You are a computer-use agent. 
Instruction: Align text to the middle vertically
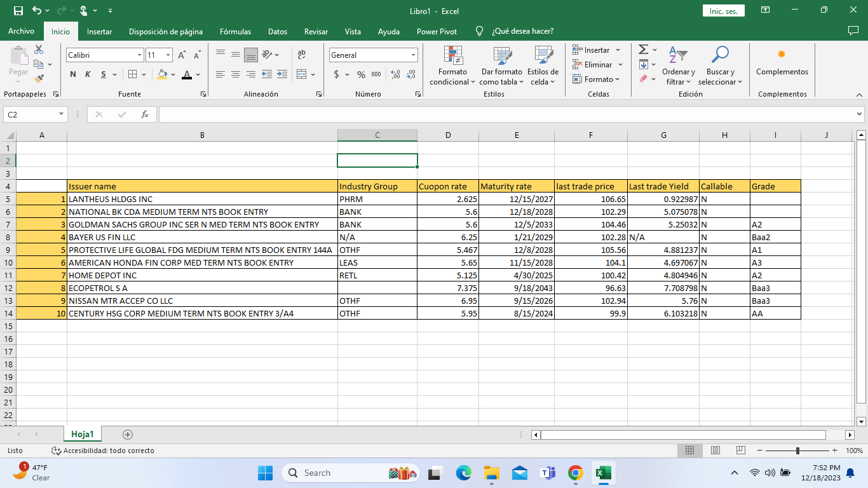coord(236,55)
